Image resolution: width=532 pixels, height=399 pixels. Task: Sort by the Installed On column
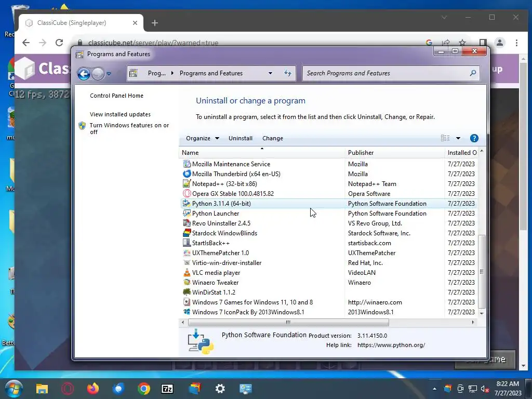[461, 153]
